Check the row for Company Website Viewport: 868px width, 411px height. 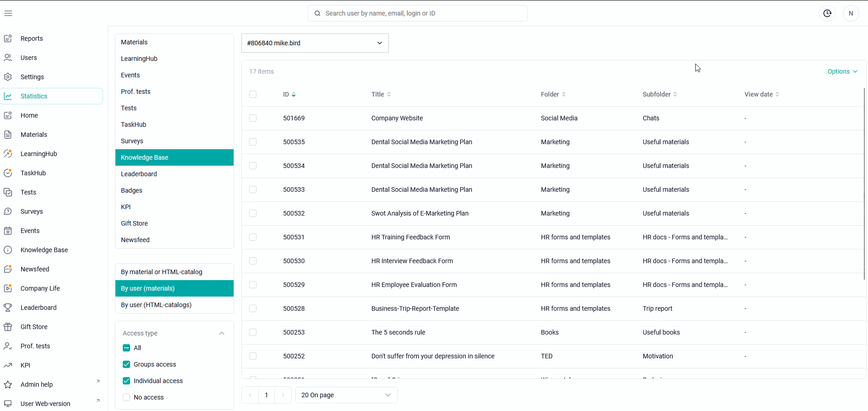pos(253,118)
